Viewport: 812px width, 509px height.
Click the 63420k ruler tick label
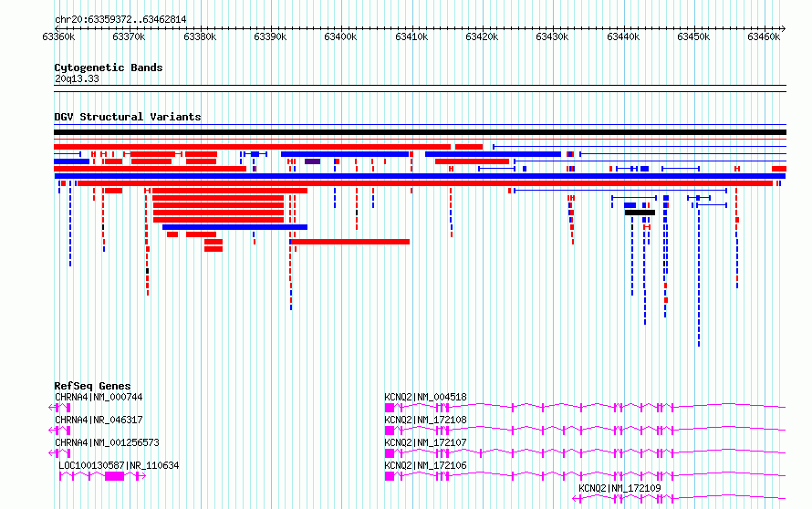[482, 36]
